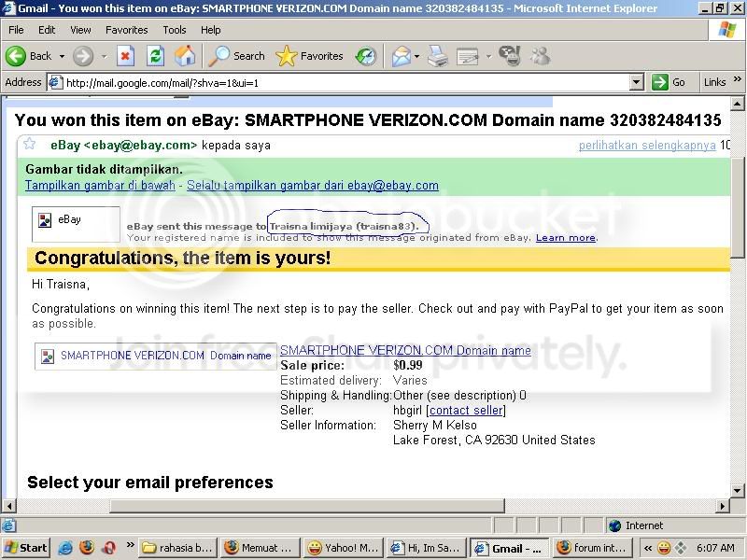Switch to 'Hi, Im Sa...' taskbar button

[426, 548]
